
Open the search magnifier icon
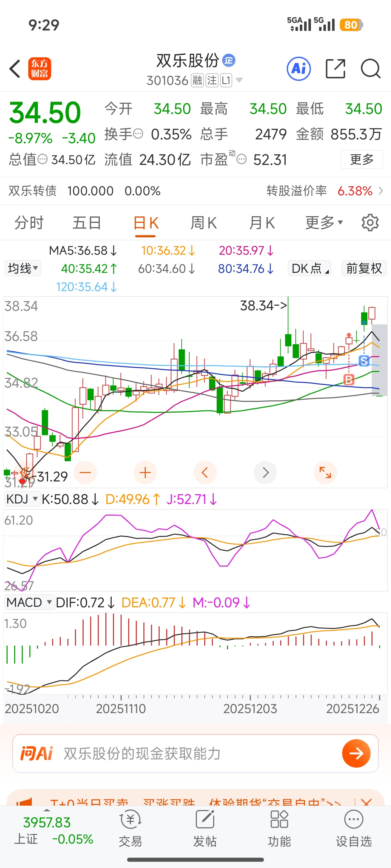370,69
